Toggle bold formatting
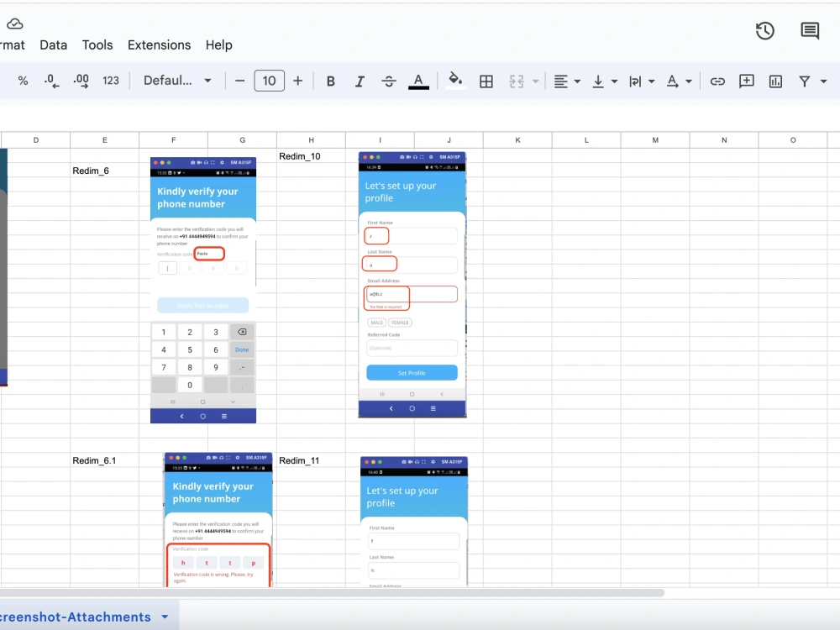 [x=330, y=81]
